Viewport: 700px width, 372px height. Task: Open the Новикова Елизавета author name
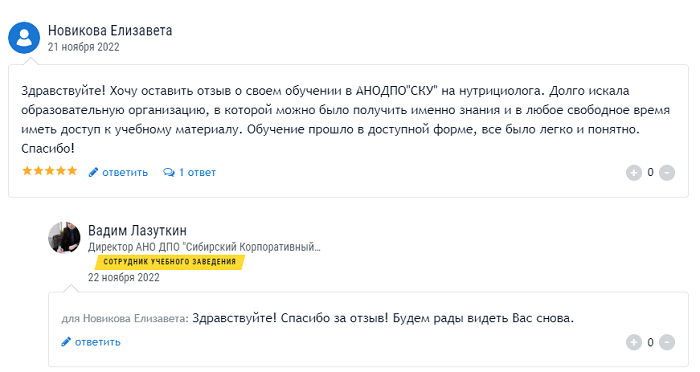click(110, 30)
